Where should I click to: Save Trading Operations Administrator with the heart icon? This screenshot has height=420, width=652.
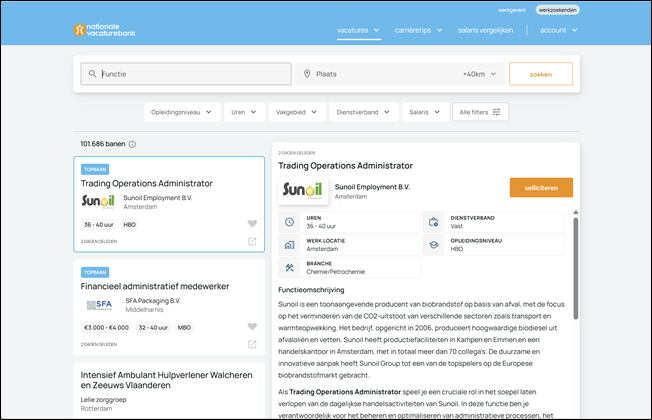(x=252, y=224)
